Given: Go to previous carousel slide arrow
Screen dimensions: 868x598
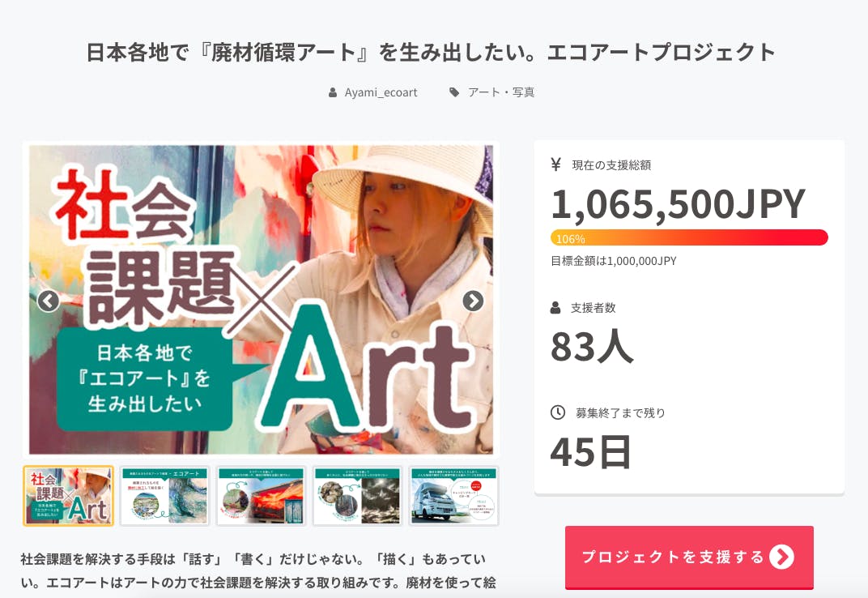Looking at the screenshot, I should 49,301.
